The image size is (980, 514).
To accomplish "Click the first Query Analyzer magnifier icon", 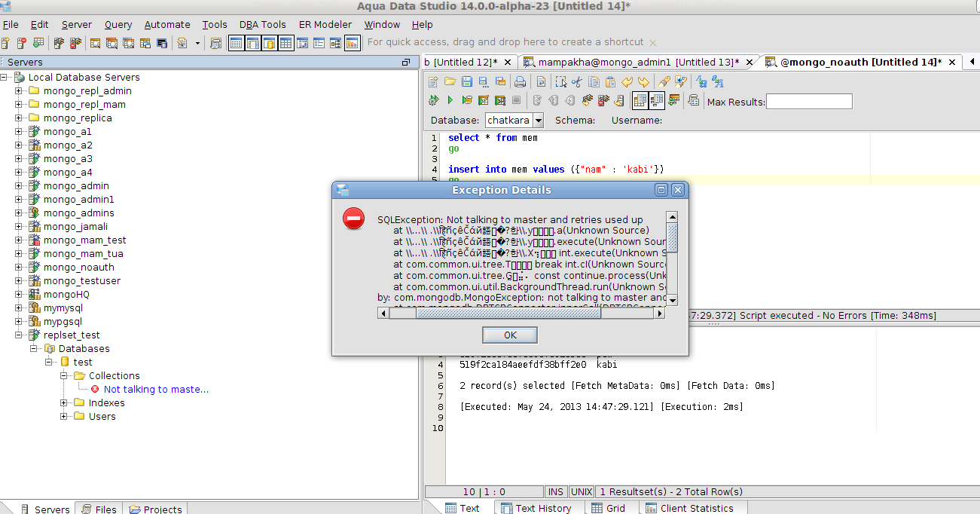I will (x=95, y=43).
